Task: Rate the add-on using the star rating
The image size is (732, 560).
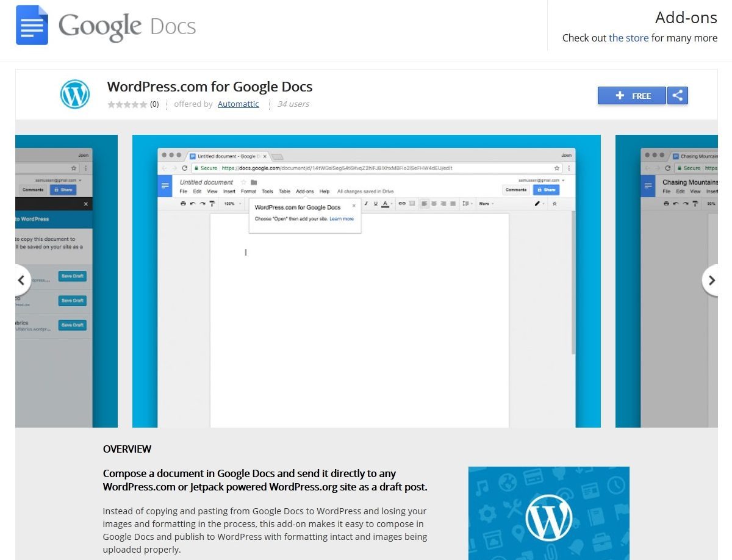Action: click(x=126, y=104)
